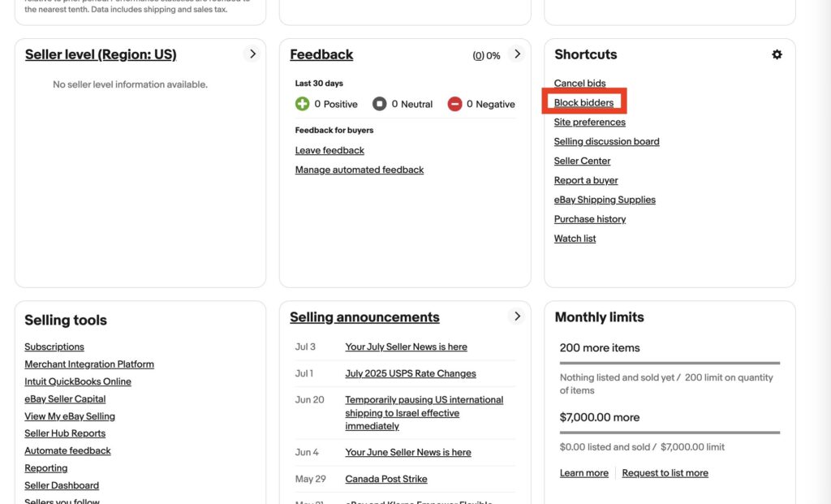Launch Intuit QuickBooks Online

pos(78,381)
